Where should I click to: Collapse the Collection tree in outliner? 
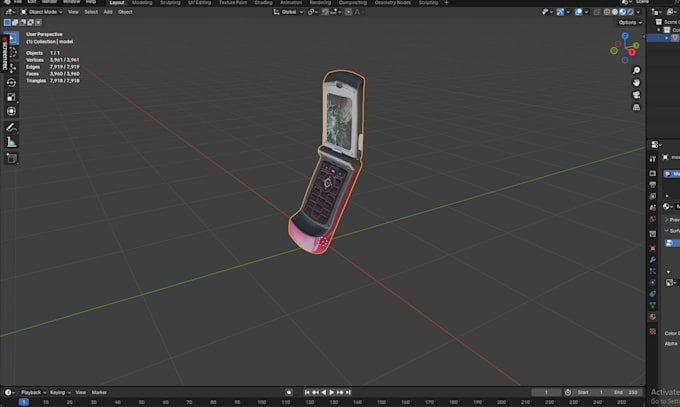659,30
